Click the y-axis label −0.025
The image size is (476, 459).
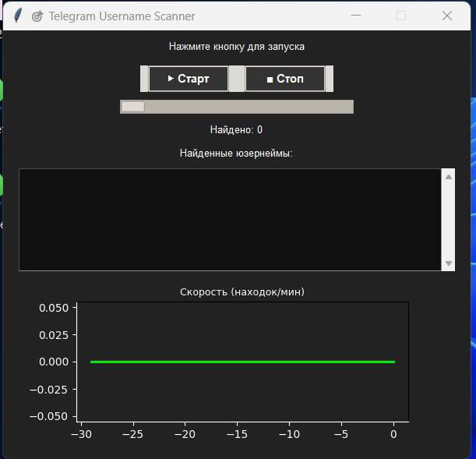(49, 390)
